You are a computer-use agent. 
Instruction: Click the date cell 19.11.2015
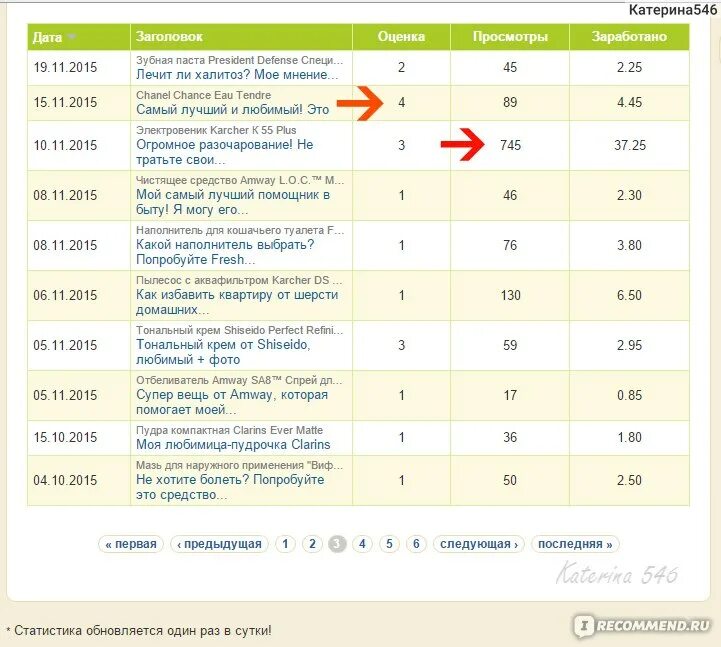pyautogui.click(x=65, y=68)
